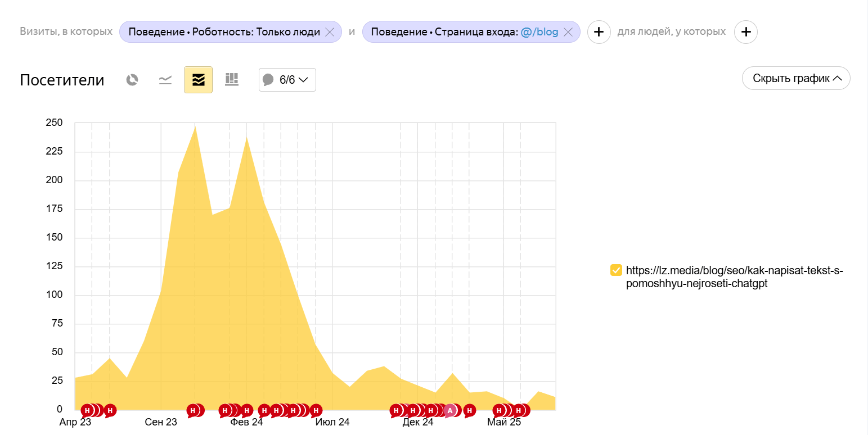Screen dimensions: 868x435
Task: Switch to column bar chart view
Action: point(232,80)
